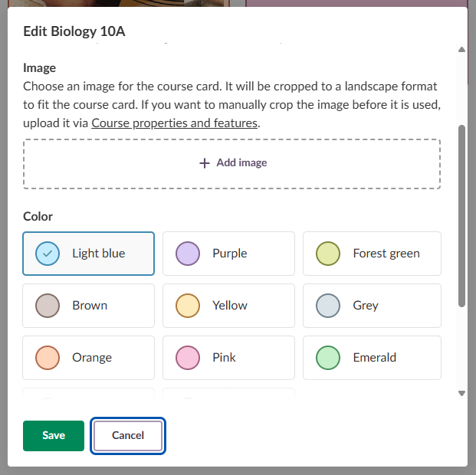Open the Course properties and features link
The height and width of the screenshot is (475, 476).
coord(176,123)
